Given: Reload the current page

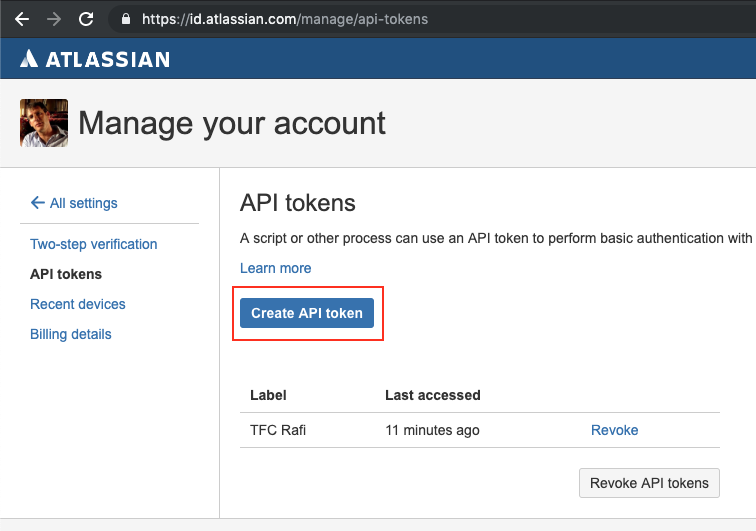Looking at the screenshot, I should point(86,19).
